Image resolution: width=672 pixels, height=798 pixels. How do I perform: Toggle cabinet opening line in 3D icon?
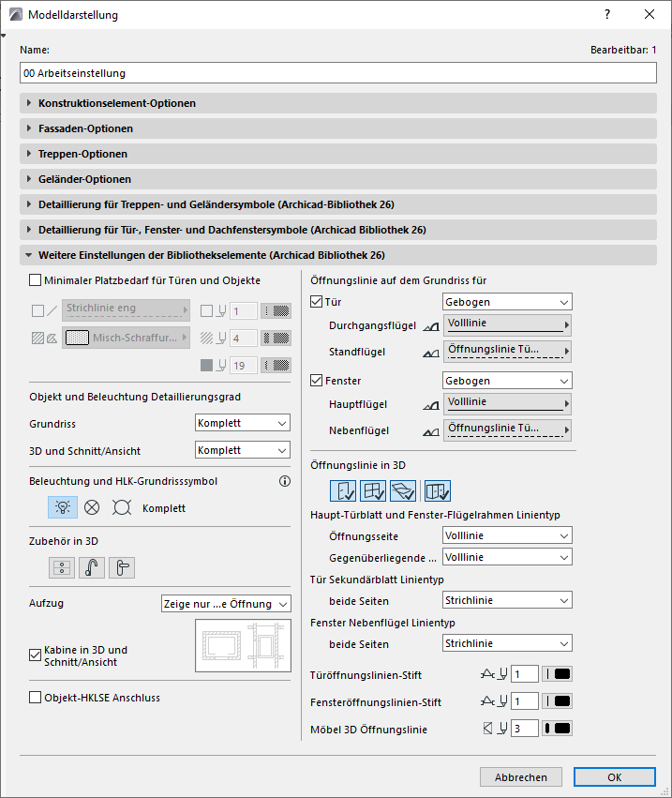coord(438,491)
